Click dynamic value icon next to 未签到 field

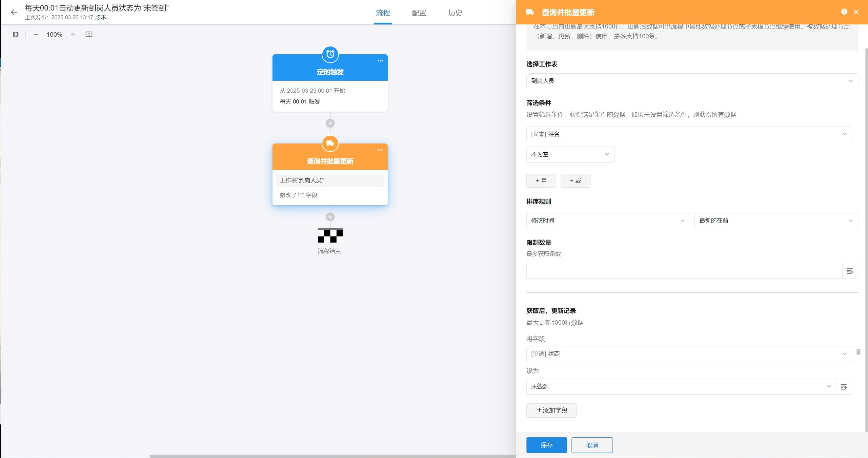click(844, 386)
